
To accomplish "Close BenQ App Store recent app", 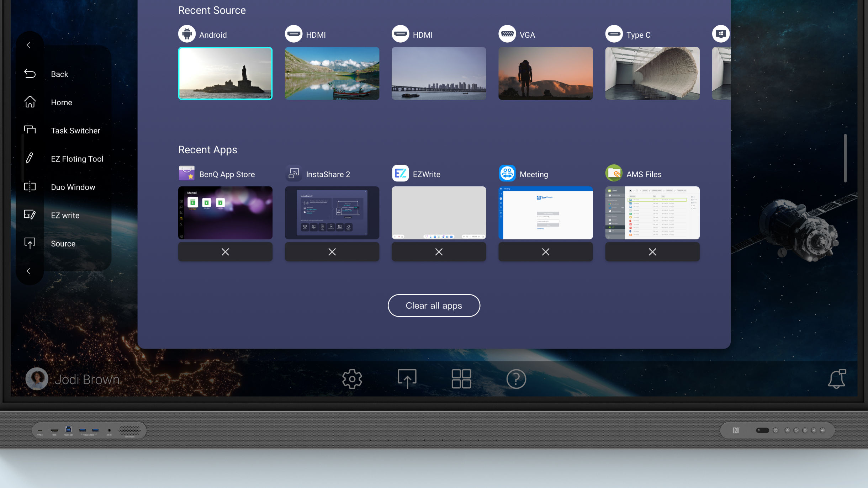I will (x=225, y=251).
